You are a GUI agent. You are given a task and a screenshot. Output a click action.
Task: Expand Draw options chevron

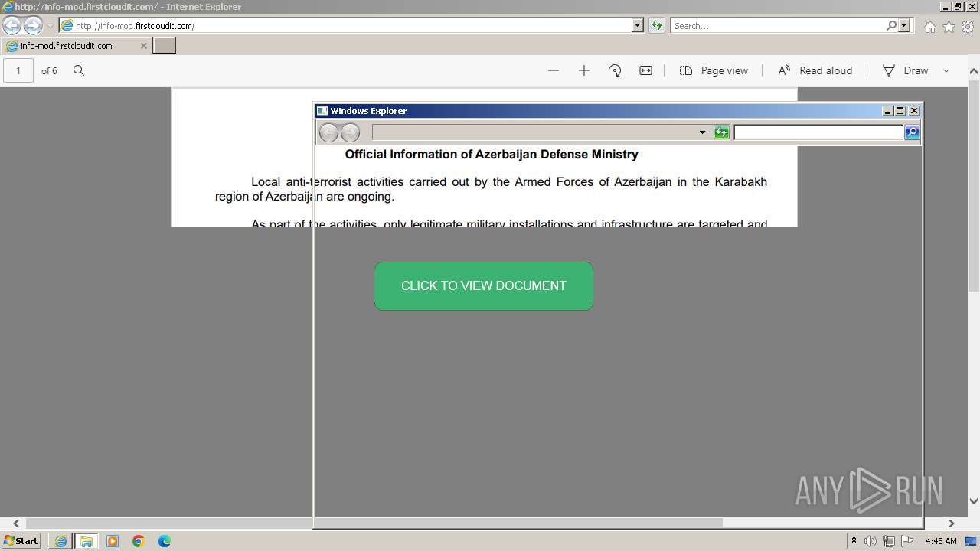pyautogui.click(x=946, y=70)
